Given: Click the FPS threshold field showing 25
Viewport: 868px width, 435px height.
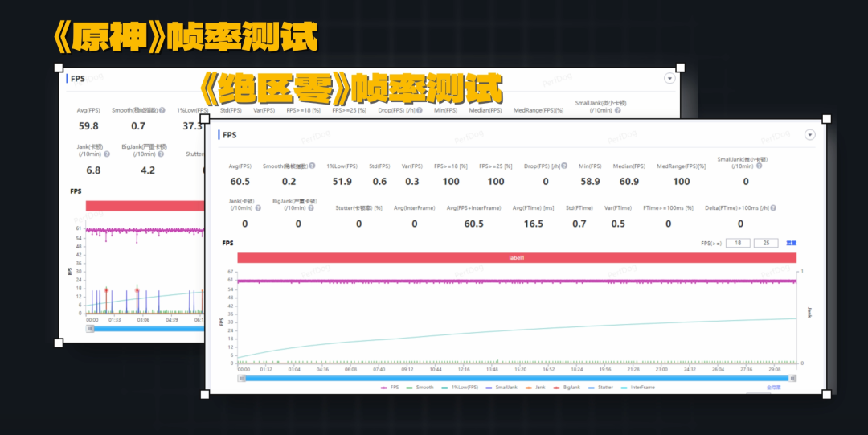Looking at the screenshot, I should [x=766, y=243].
